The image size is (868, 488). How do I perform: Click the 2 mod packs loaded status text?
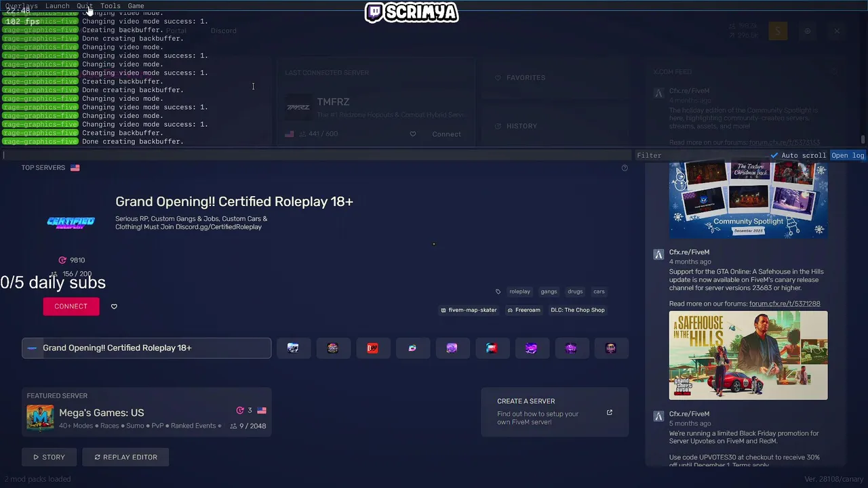pyautogui.click(x=37, y=479)
